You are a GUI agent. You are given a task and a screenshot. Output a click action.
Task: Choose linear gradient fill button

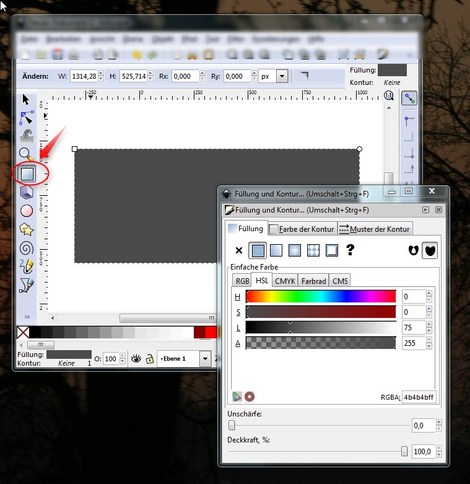pos(276,250)
